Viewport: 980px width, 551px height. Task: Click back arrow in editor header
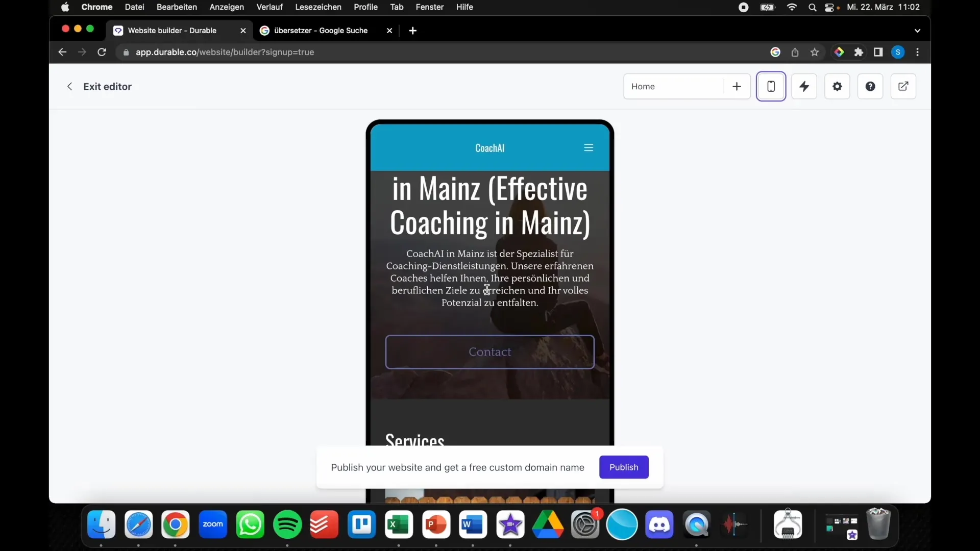tap(70, 86)
